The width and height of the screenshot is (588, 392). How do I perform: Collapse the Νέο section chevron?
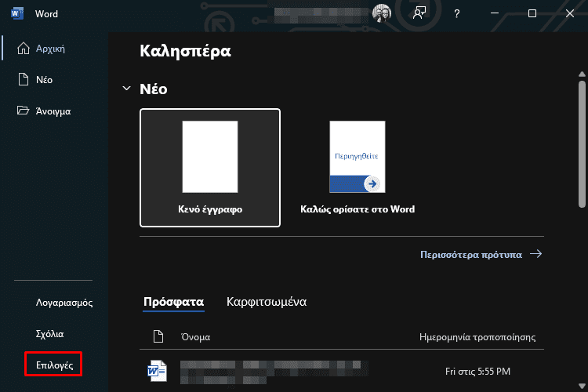(x=126, y=89)
